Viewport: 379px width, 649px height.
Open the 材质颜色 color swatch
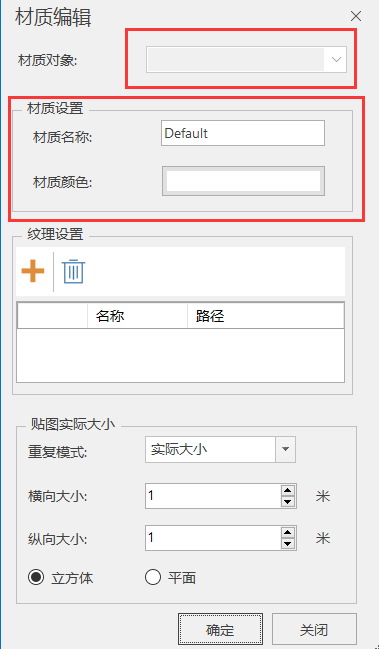coord(243,181)
